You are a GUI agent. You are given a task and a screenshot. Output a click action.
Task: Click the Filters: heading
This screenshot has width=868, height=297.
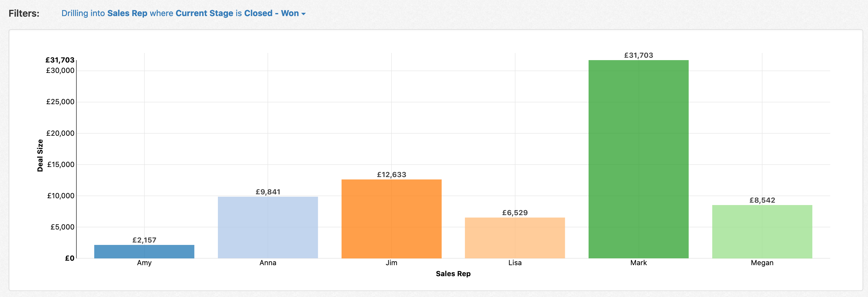[24, 13]
